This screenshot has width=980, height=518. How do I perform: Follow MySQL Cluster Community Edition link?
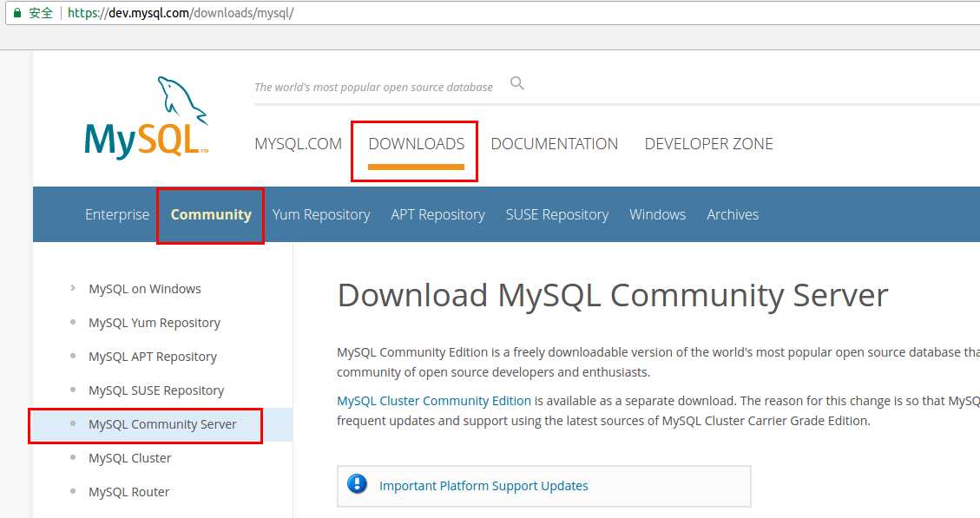pos(434,401)
